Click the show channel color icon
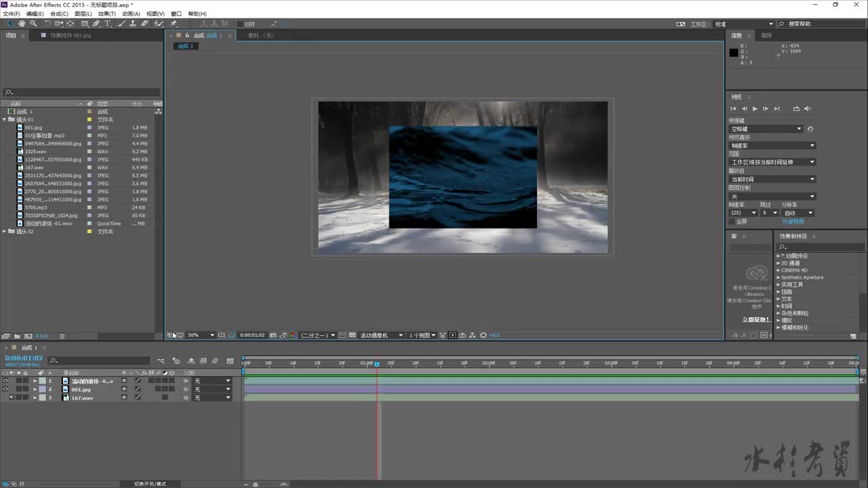This screenshot has height=488, width=868. click(292, 335)
